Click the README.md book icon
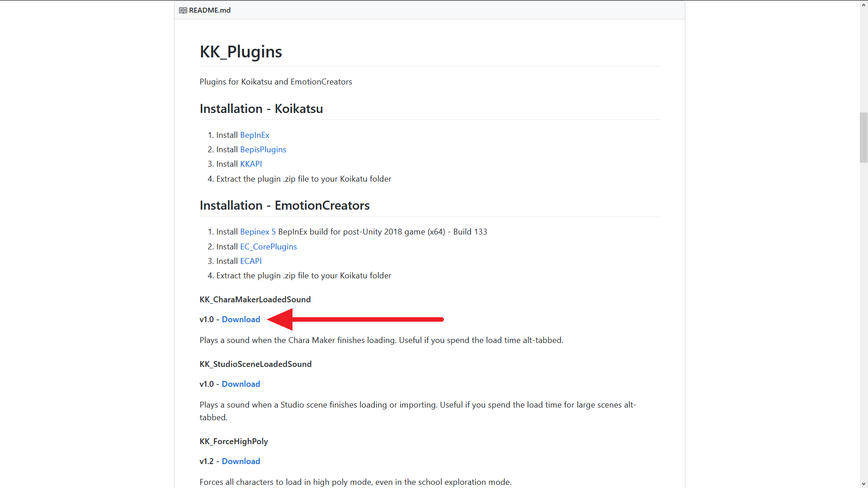 pyautogui.click(x=183, y=10)
